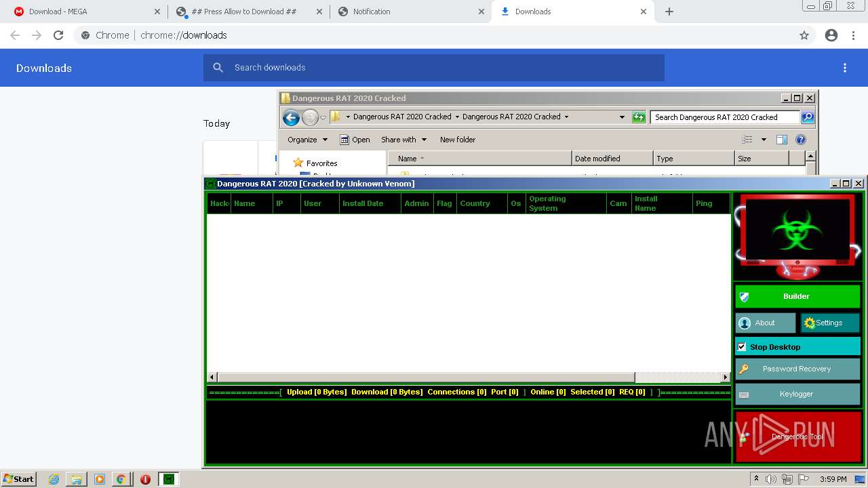868x488 pixels.
Task: Open the Builder in Dangerous RAT
Action: point(797,296)
